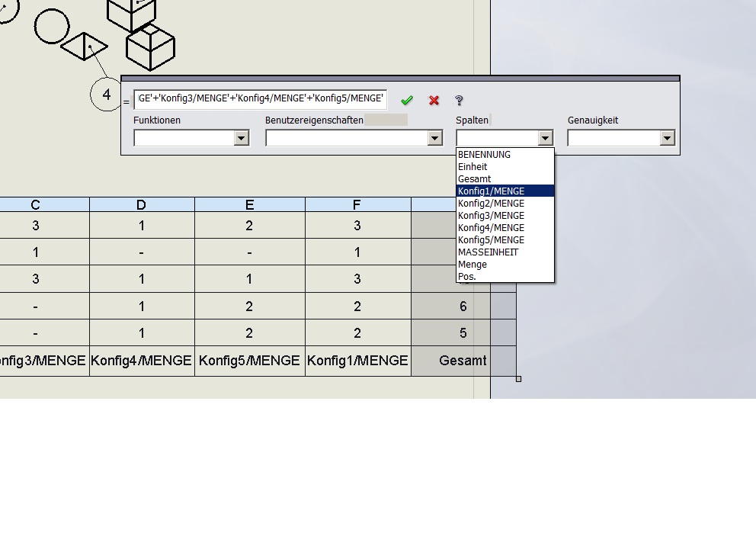
Task: Select Konfig2/MENGE in the Spalten list
Action: coord(505,203)
